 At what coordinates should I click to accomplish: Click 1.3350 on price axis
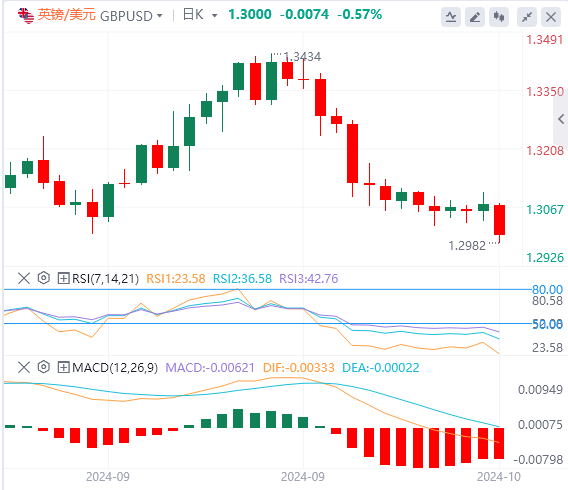point(545,92)
